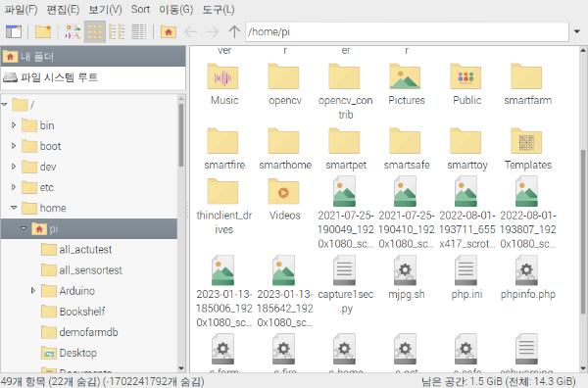The image size is (588, 388).
Task: Select the thinclient_drives folder icon
Action: (223, 191)
